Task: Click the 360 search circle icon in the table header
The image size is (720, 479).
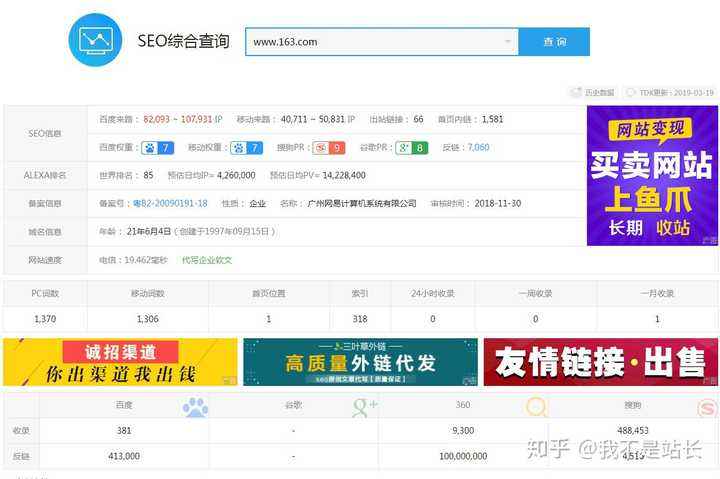Action: (536, 407)
